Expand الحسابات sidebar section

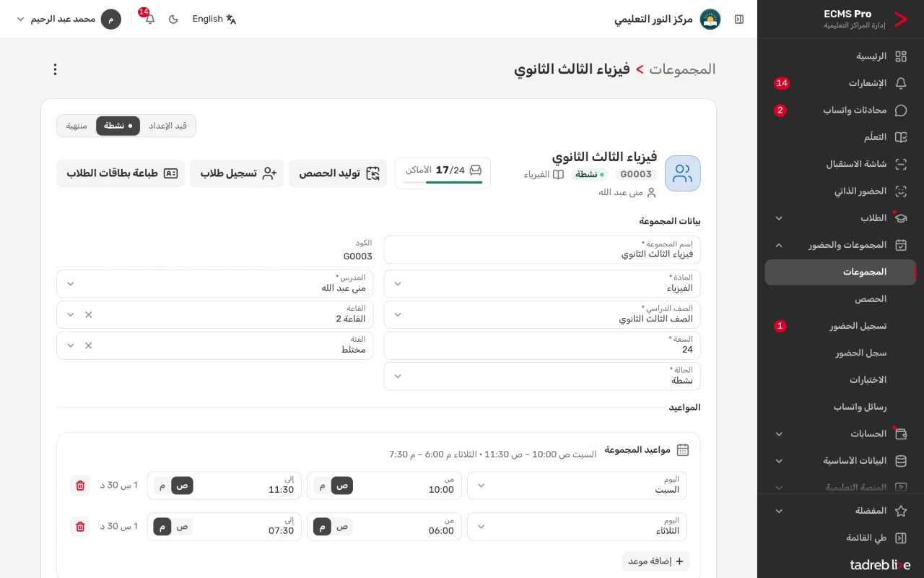coord(840,434)
